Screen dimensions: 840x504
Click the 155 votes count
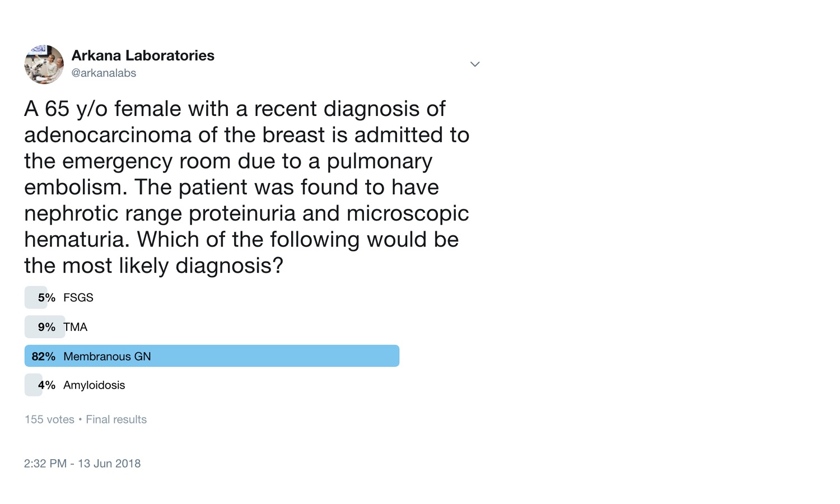(x=49, y=419)
